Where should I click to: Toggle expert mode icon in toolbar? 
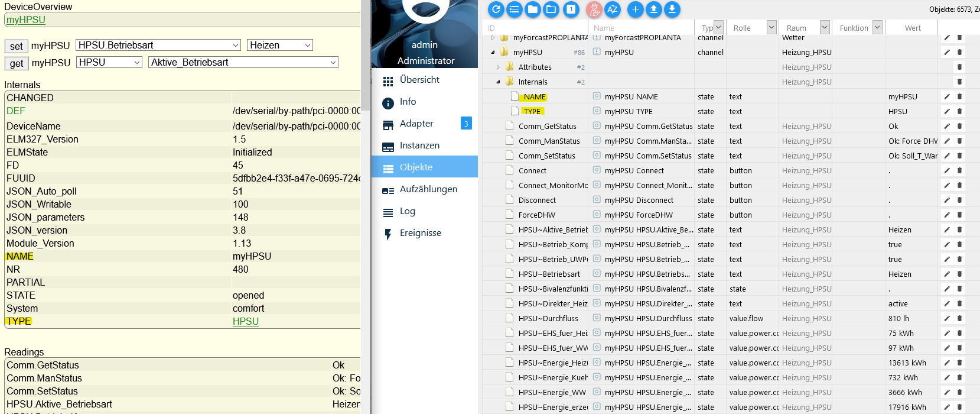594,9
